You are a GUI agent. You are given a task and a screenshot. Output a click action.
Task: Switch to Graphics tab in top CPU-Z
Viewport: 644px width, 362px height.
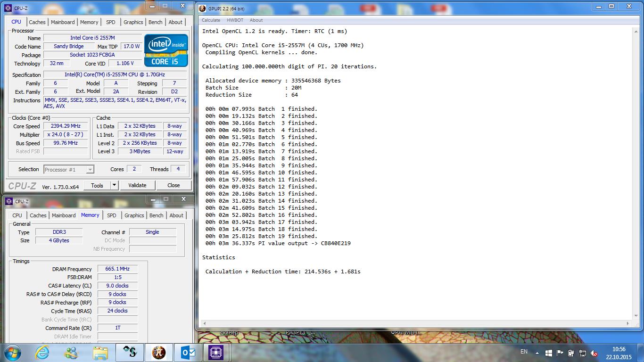[x=133, y=22]
